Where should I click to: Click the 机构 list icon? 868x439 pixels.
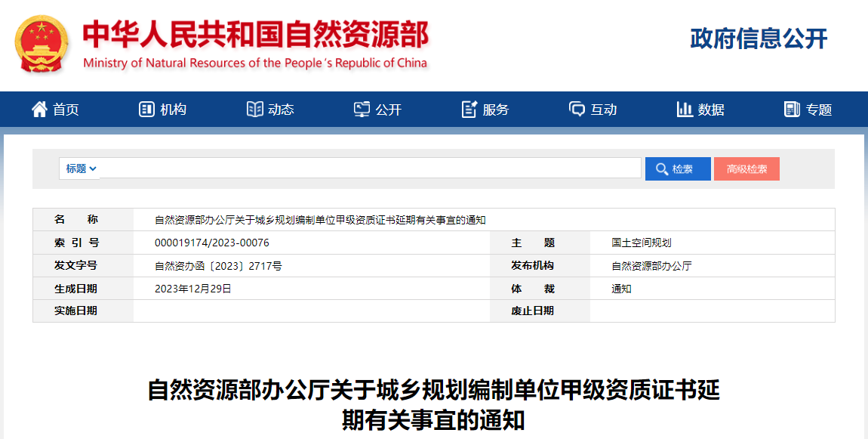146,110
